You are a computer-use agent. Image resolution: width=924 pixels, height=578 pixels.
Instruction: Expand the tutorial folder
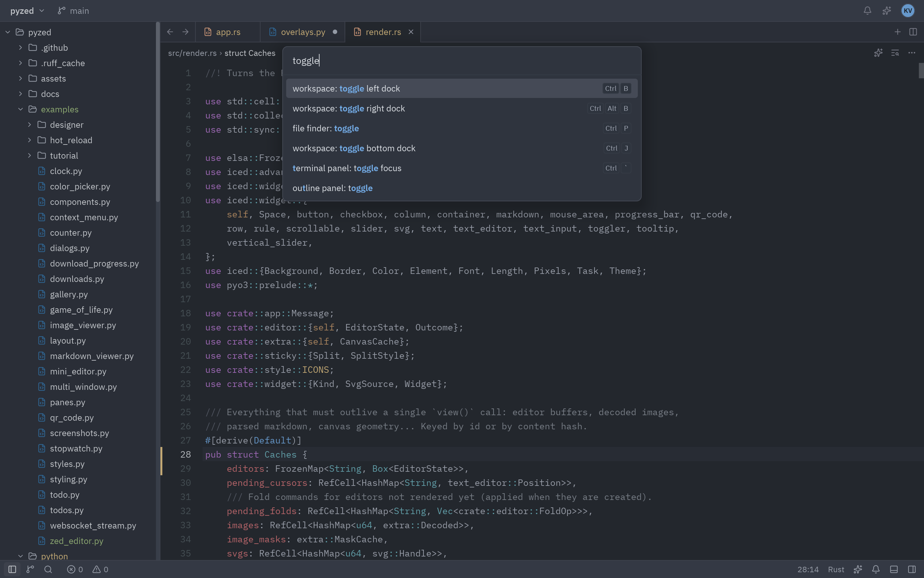(x=30, y=156)
